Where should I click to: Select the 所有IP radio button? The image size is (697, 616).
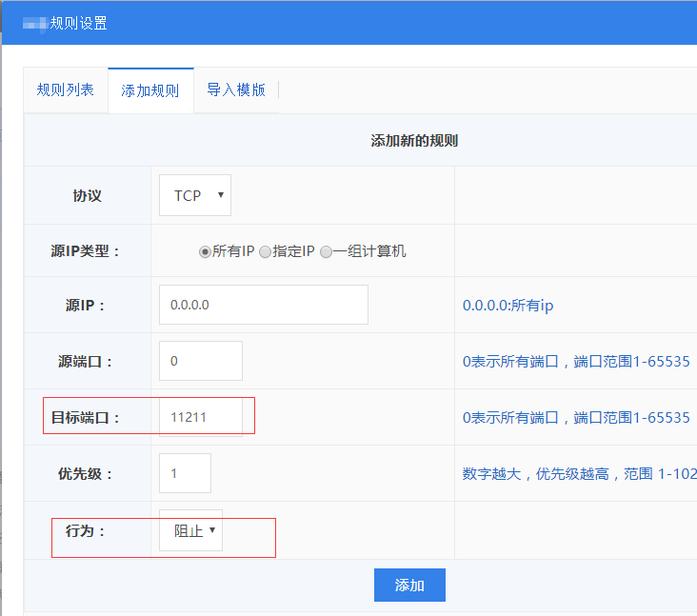205,252
